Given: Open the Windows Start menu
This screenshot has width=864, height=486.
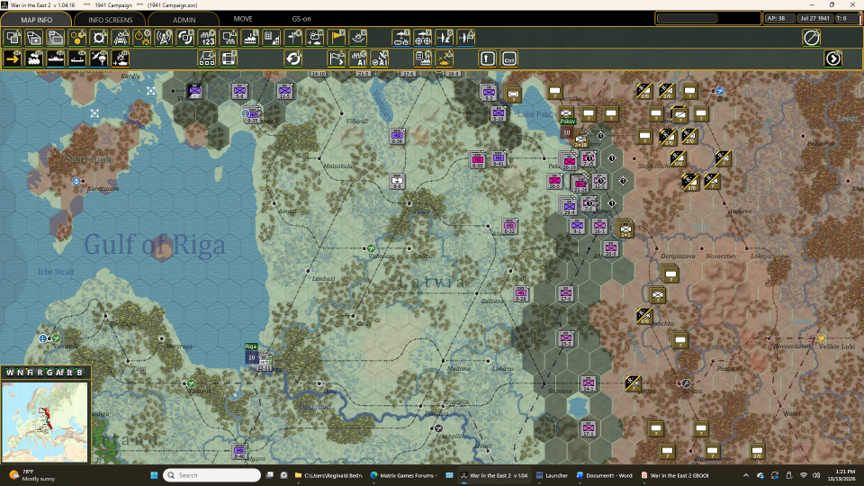Looking at the screenshot, I should coord(154,475).
